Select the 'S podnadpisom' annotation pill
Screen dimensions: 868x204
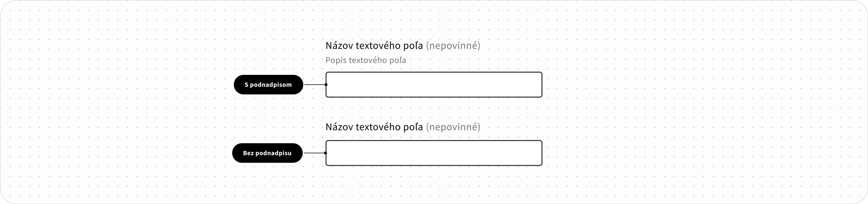pyautogui.click(x=268, y=84)
